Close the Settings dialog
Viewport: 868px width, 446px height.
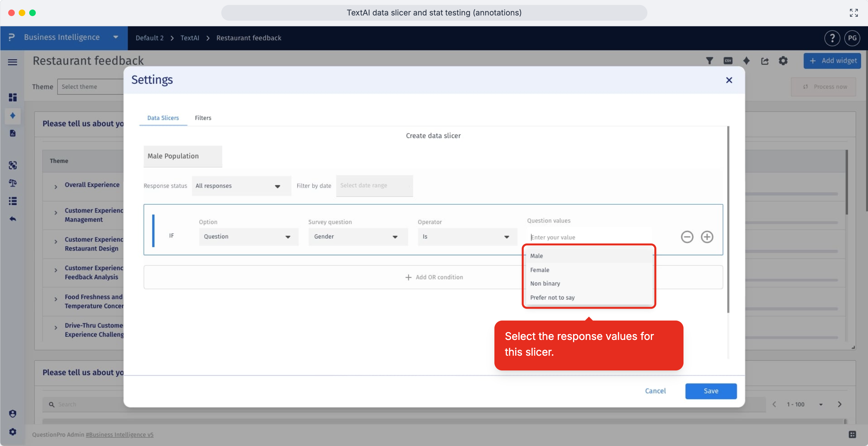[729, 80]
